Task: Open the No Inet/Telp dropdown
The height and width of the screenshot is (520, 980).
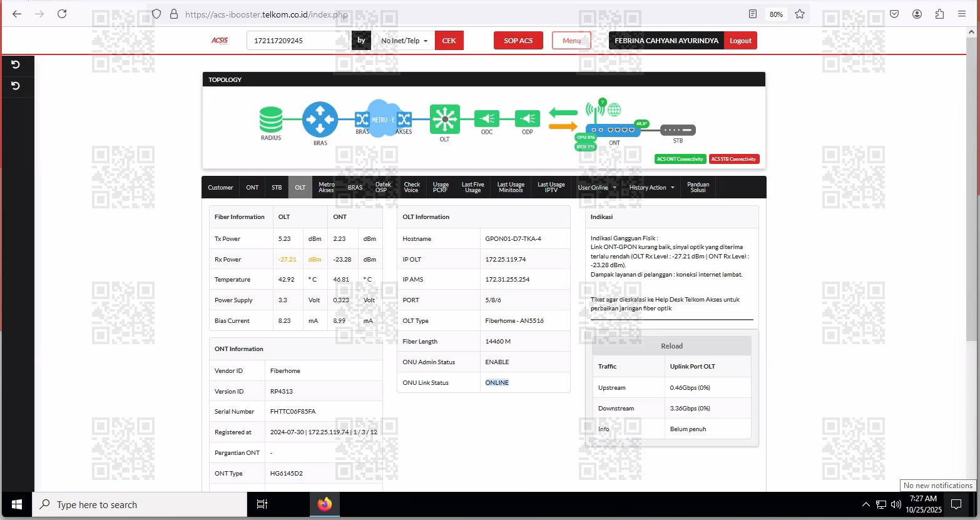Action: (x=404, y=41)
